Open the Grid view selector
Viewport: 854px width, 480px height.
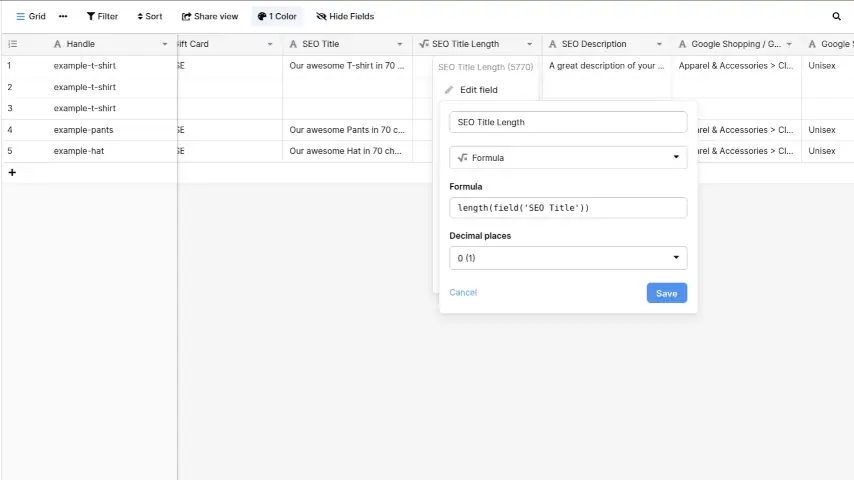coord(31,16)
